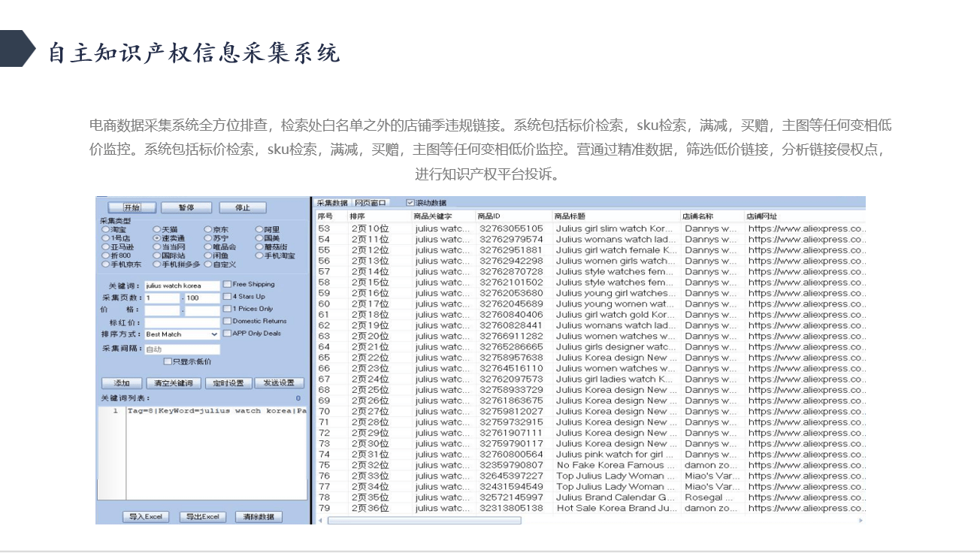
Task: Click the 停止 stop button
Action: click(x=242, y=207)
